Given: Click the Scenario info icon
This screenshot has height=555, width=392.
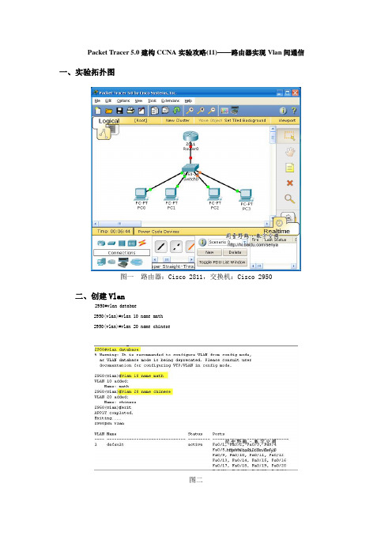Looking at the screenshot, I should [x=202, y=243].
